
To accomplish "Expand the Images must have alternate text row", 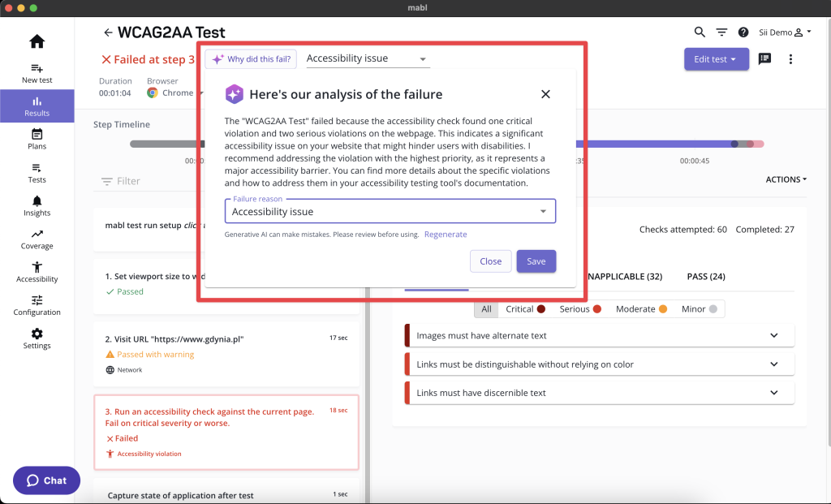I will point(600,335).
